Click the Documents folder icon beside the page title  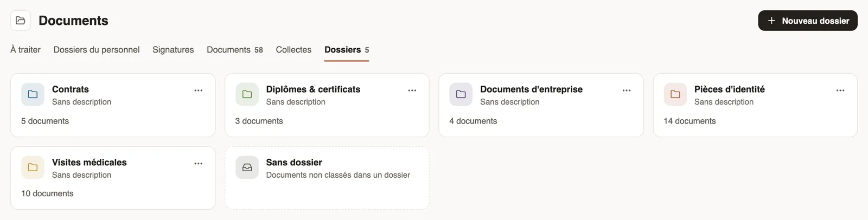coord(21,21)
